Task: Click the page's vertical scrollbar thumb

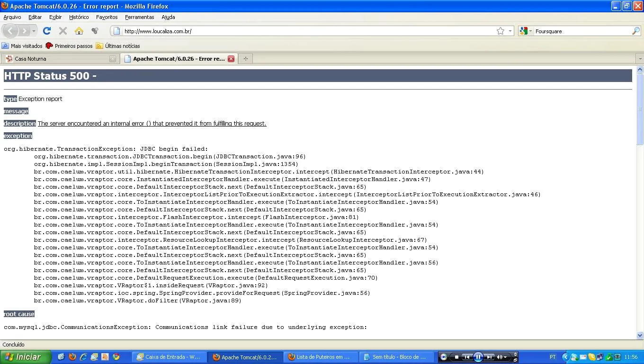Action: click(x=640, y=109)
